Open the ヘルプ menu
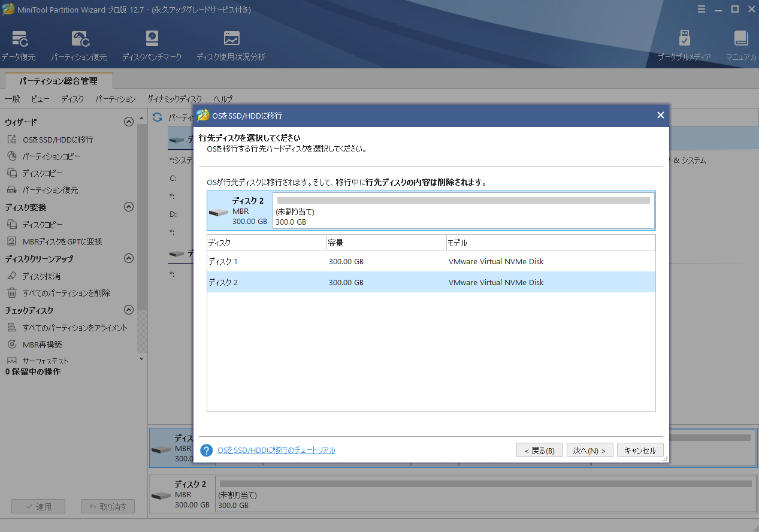 coord(223,99)
